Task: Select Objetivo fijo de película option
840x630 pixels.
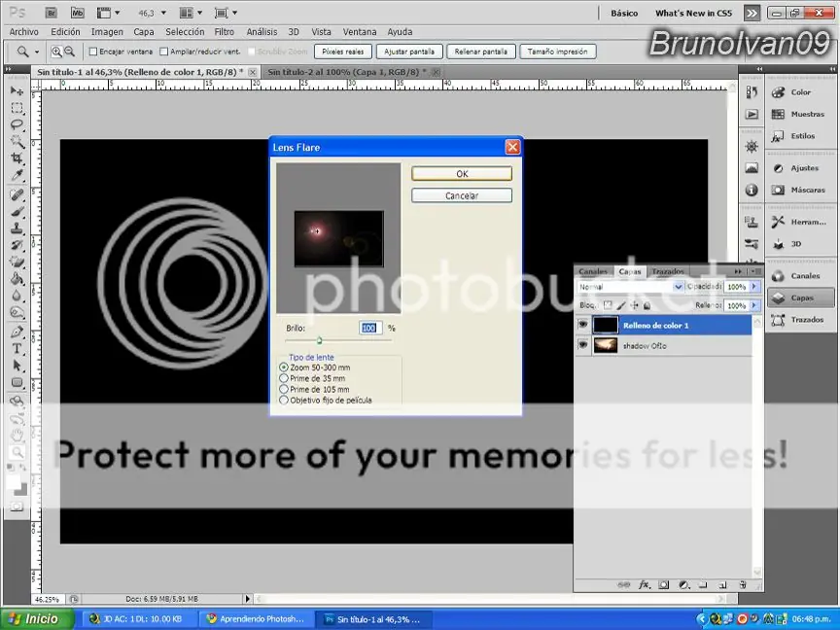Action: [x=284, y=401]
